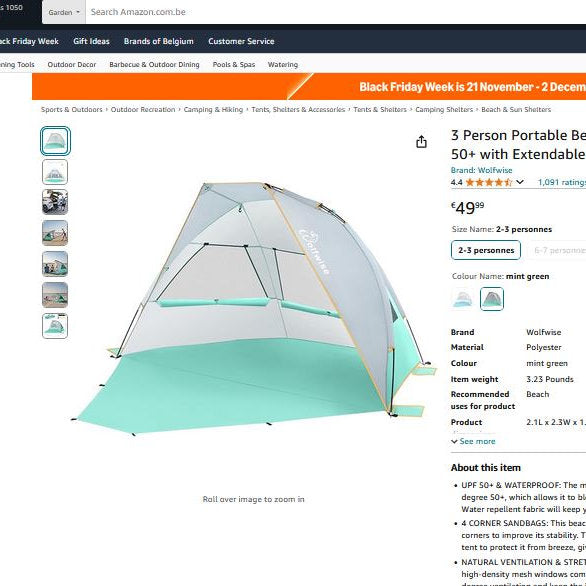Select the 2-3 personnes size option
Screen dimensions: 586x586
486,250
